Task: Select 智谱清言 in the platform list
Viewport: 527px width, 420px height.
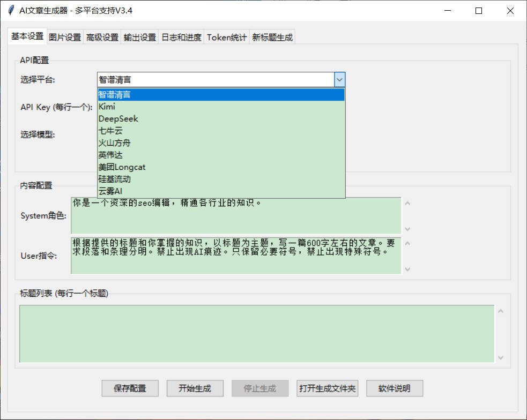Action: [221, 95]
